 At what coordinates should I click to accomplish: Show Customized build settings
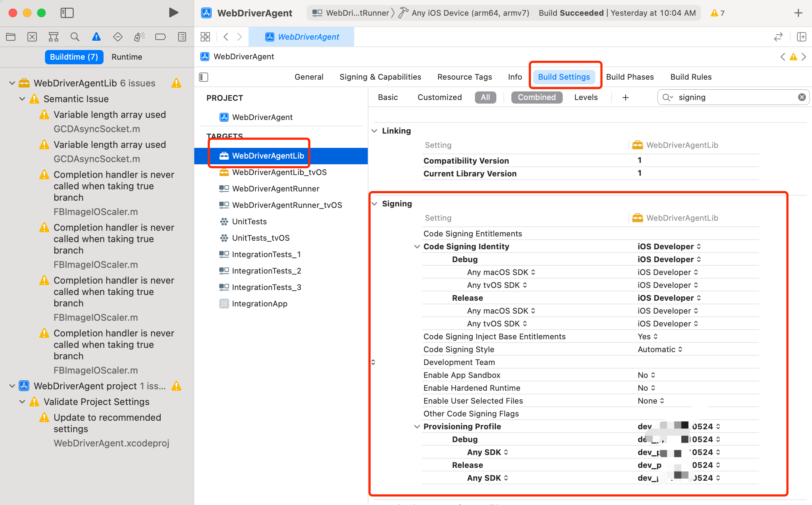[440, 97]
